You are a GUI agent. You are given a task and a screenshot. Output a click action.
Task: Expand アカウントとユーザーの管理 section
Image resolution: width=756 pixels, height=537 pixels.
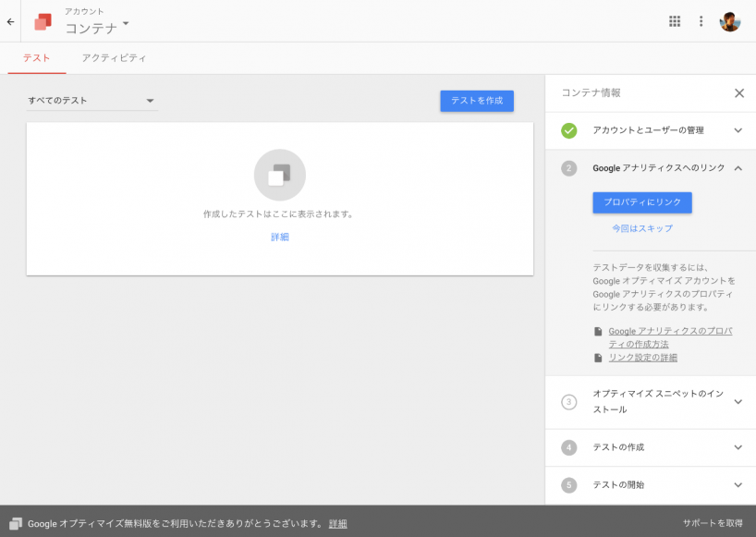pos(738,130)
